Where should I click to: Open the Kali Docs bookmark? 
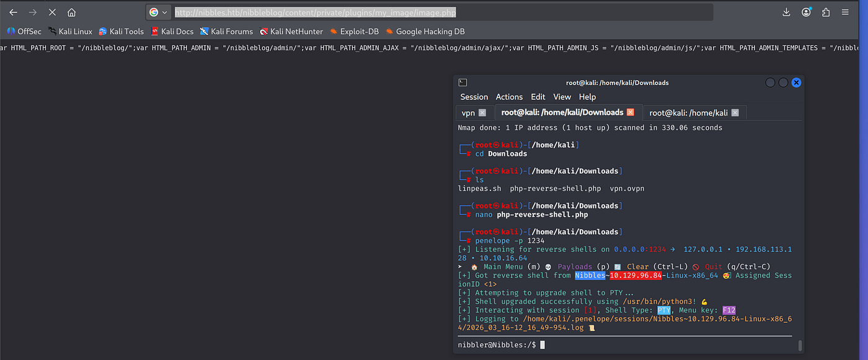click(172, 31)
